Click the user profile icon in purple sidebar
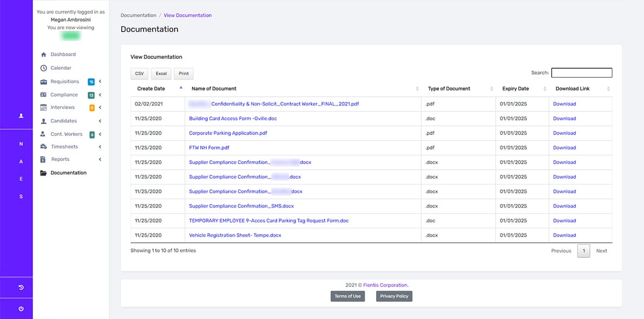The image size is (644, 319). point(21,116)
